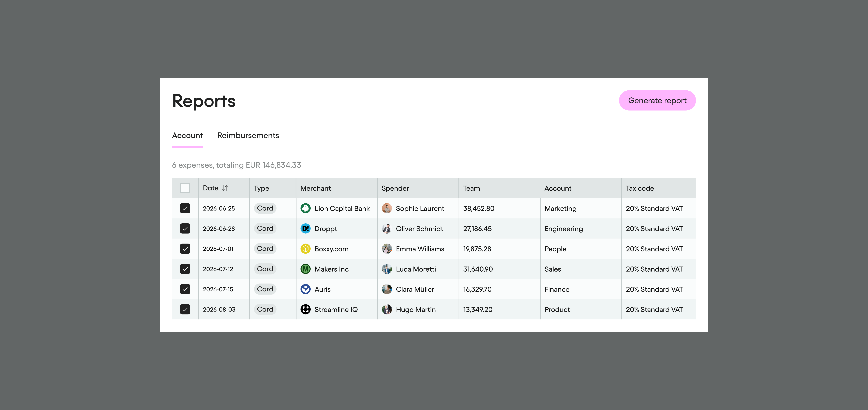Switch to the Account tab
Image resolution: width=868 pixels, height=410 pixels.
click(187, 135)
